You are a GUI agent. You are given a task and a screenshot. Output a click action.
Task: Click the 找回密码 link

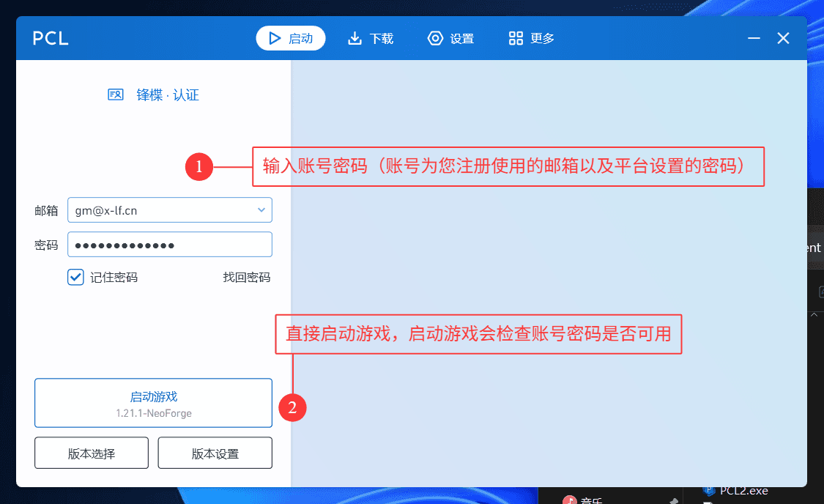246,277
